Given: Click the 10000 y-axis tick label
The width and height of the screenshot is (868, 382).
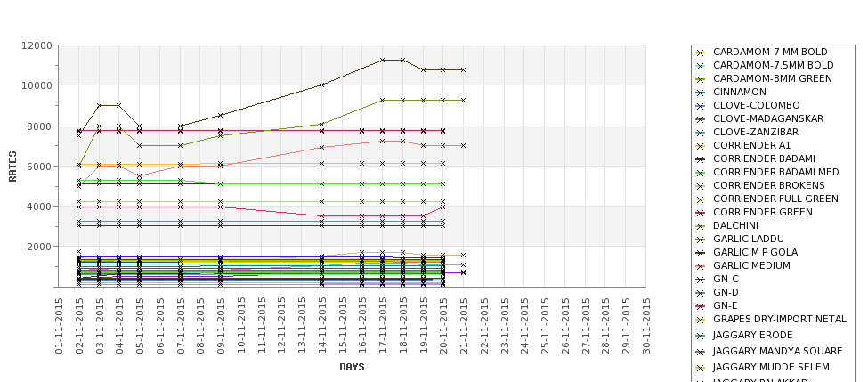Looking at the screenshot, I should click(x=37, y=85).
